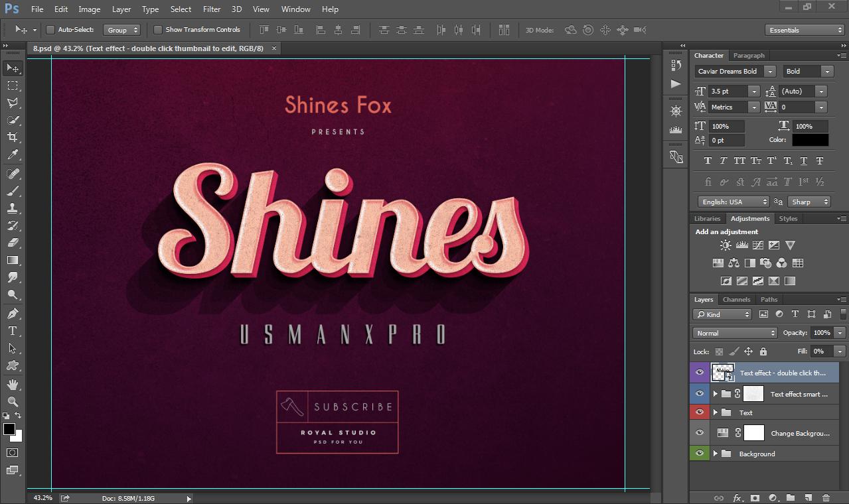Open the Essentials workspace selector
Image resolution: width=849 pixels, height=504 pixels.
pyautogui.click(x=804, y=29)
